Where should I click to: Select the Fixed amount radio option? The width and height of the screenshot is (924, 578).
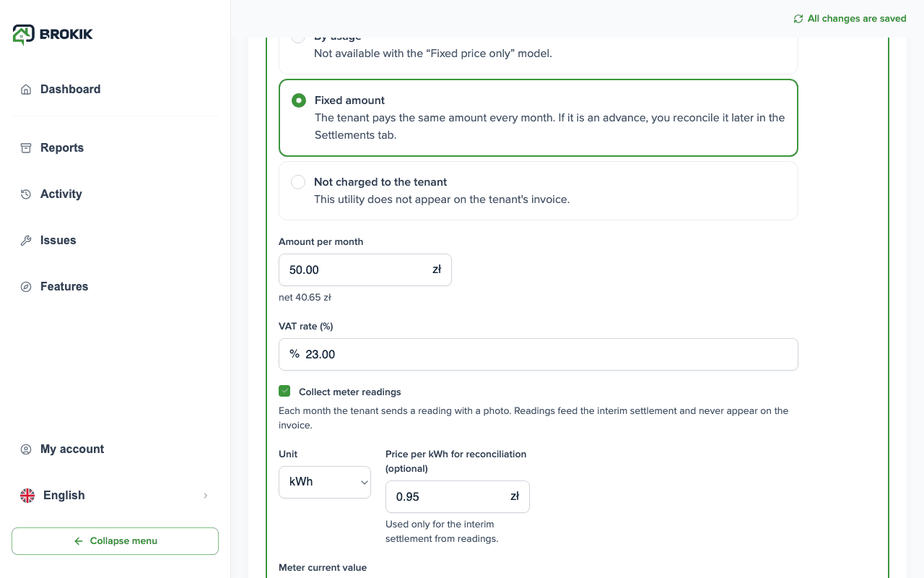coord(299,100)
